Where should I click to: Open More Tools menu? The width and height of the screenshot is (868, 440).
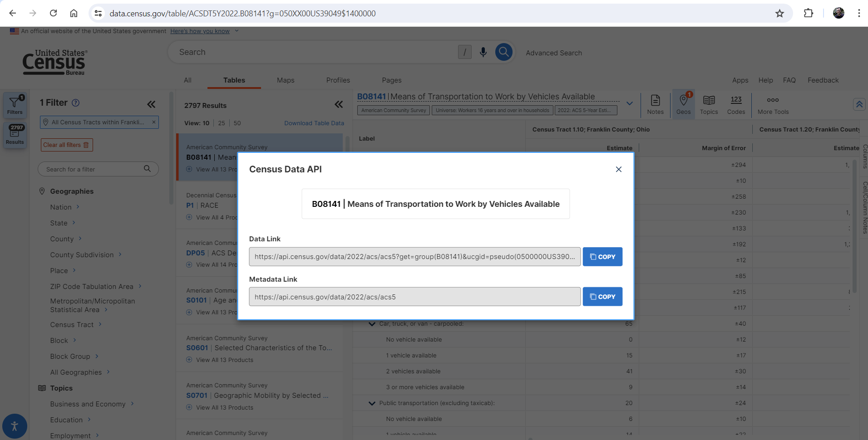(773, 104)
